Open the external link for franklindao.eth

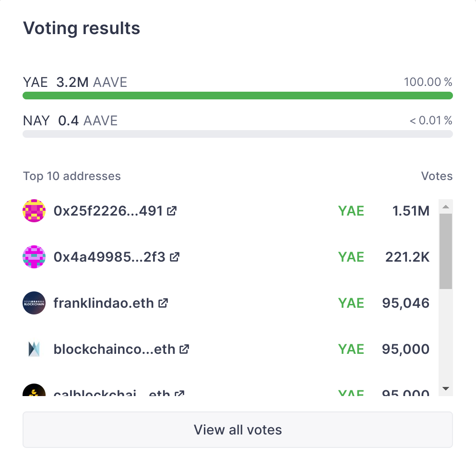(164, 302)
